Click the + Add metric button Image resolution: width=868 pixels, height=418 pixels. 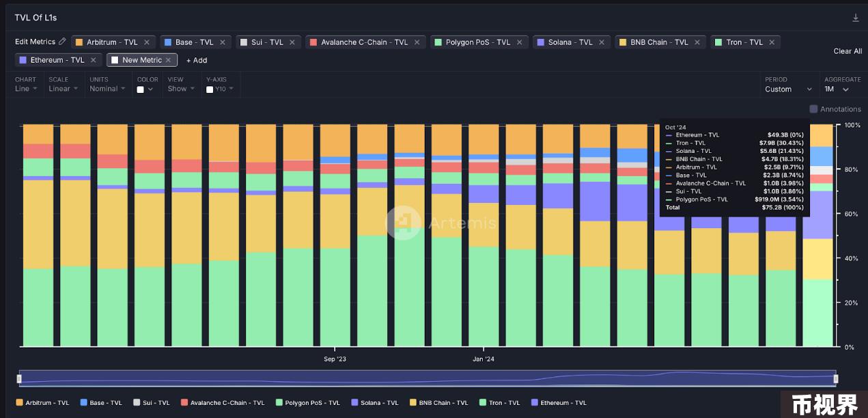pos(197,60)
